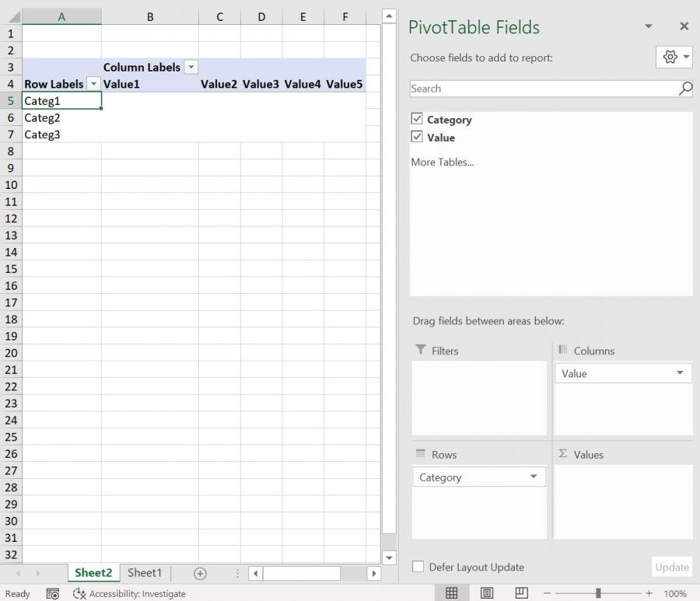Add a new sheet with plus icon

tap(200, 573)
